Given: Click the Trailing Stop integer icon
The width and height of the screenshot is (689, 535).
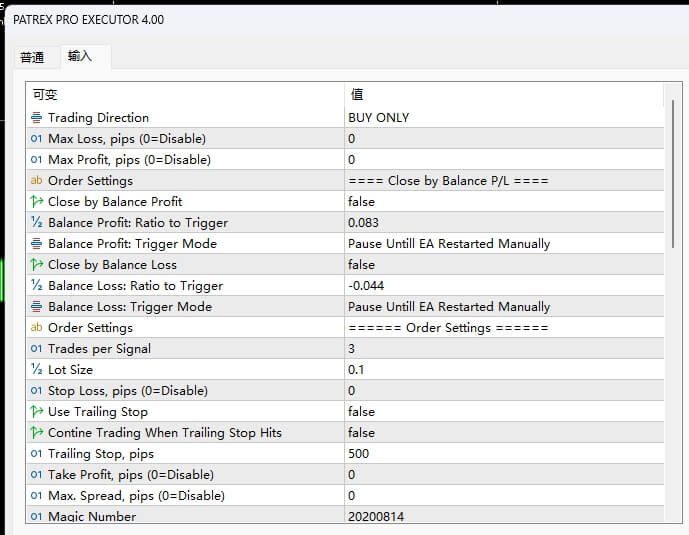Looking at the screenshot, I should (x=36, y=454).
